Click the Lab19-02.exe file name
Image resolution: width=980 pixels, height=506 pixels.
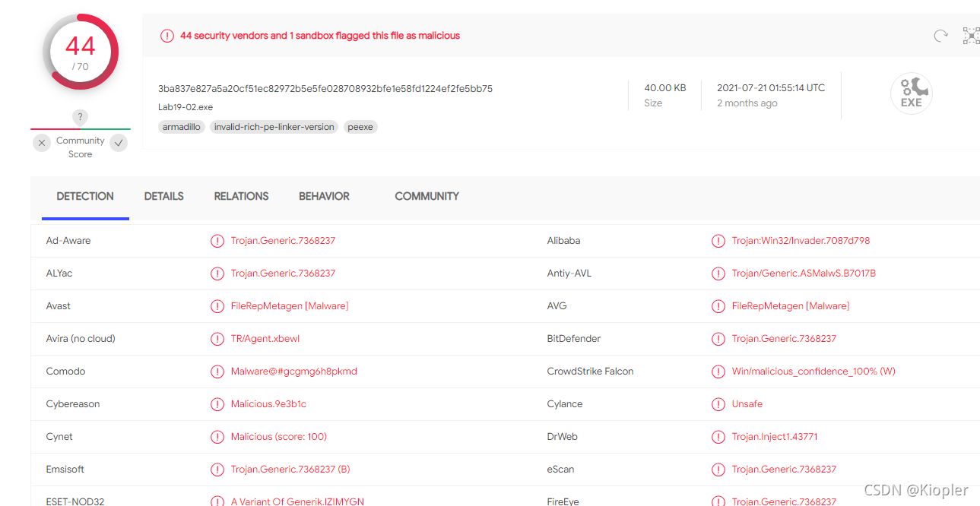click(186, 107)
